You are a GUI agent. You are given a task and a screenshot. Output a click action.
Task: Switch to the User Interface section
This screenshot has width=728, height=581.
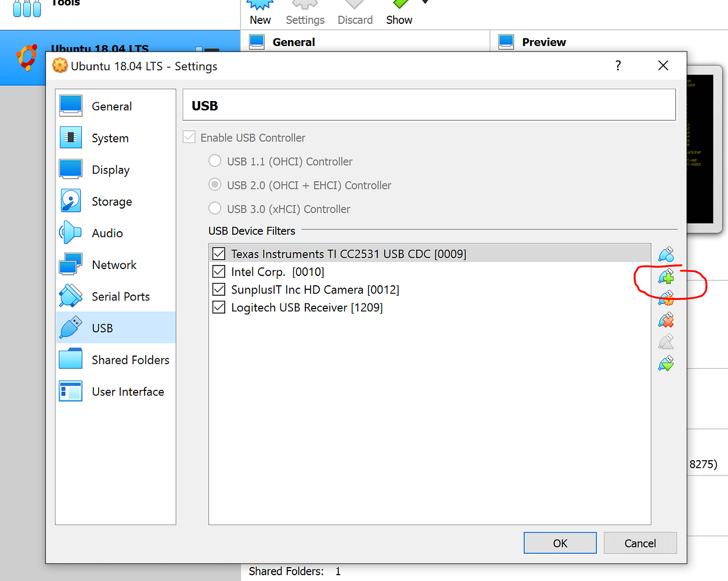[128, 391]
